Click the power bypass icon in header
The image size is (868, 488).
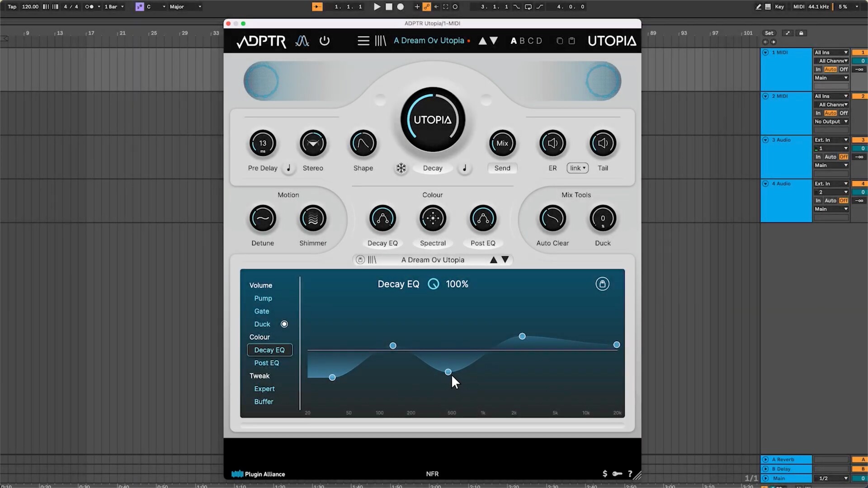(x=325, y=41)
